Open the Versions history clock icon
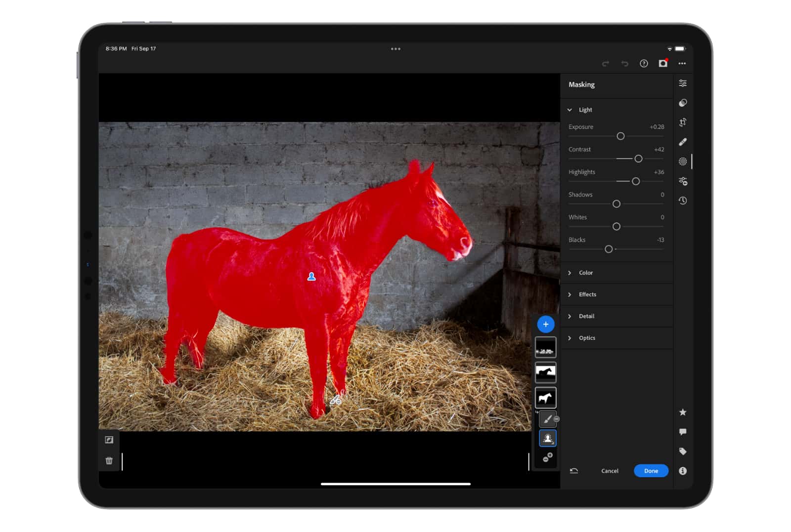 (683, 201)
